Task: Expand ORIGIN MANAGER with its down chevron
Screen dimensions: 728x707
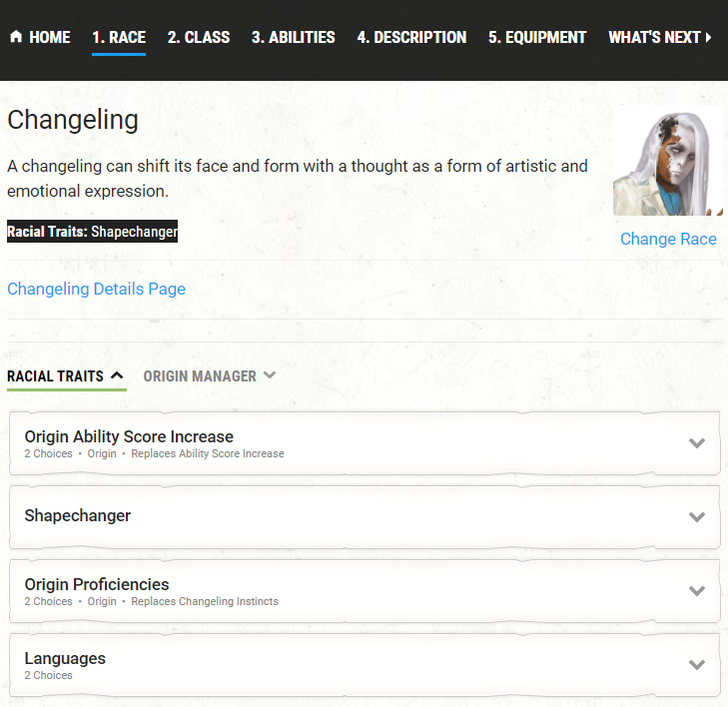Action: pos(270,374)
